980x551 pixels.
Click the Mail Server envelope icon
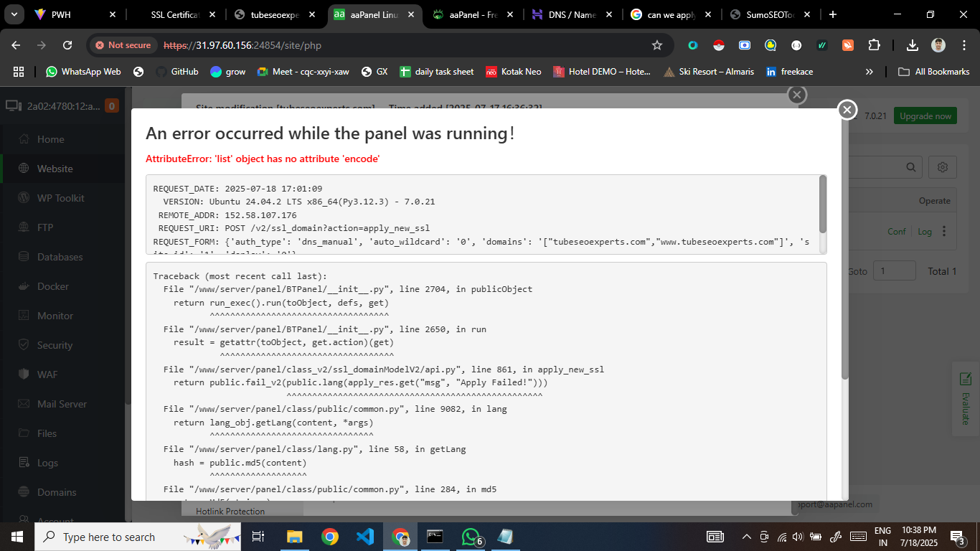tap(24, 404)
